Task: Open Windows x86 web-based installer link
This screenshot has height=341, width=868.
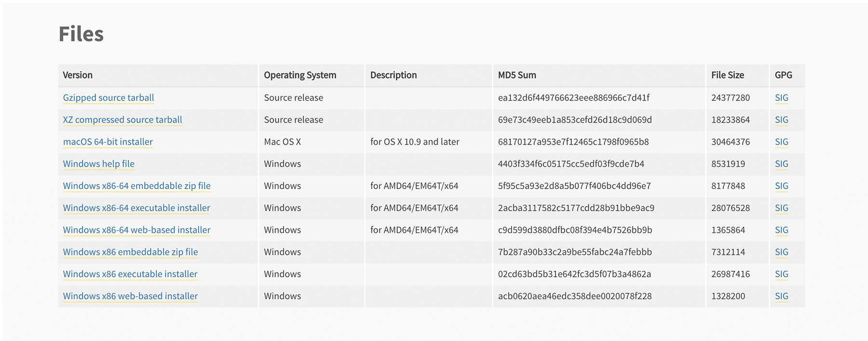Action: [130, 296]
